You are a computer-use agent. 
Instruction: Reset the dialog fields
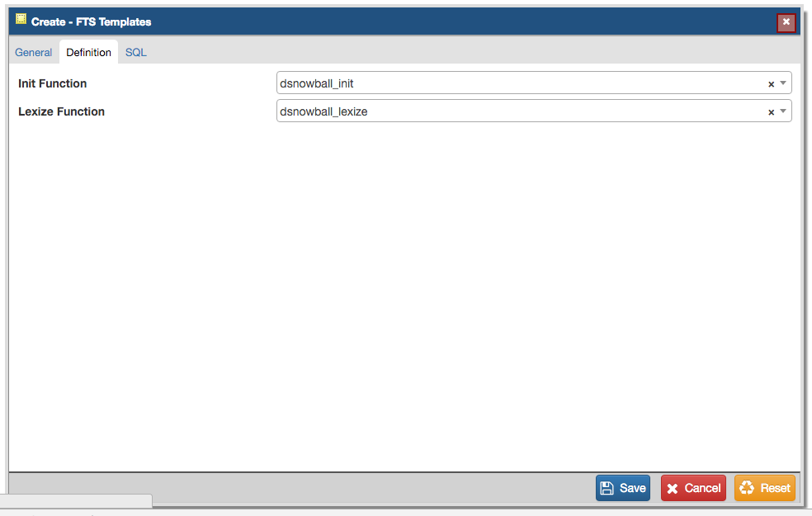[x=765, y=488]
